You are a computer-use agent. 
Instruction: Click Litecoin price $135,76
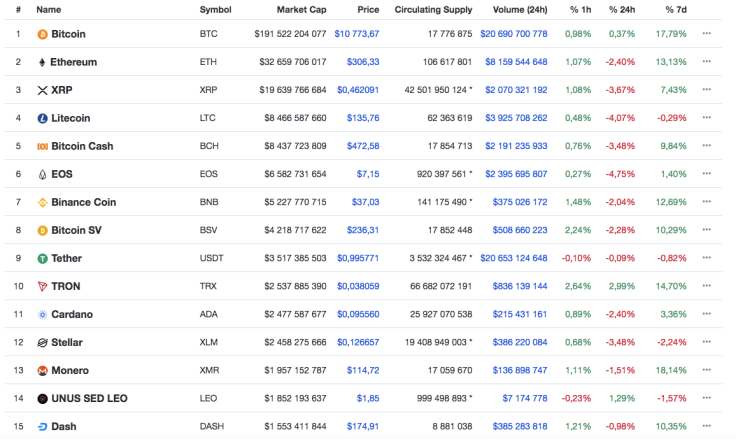click(x=363, y=118)
